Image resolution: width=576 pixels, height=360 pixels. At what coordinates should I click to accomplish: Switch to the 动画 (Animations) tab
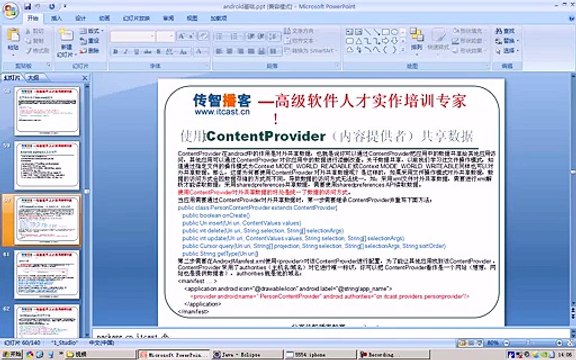point(104,18)
